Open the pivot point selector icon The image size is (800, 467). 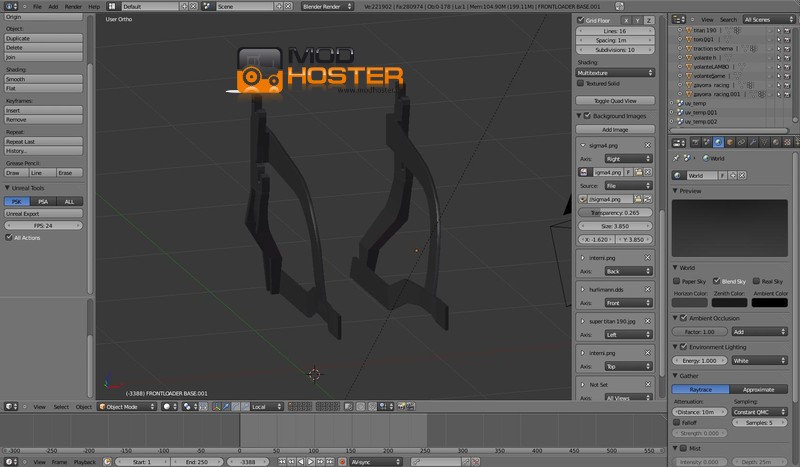click(189, 407)
